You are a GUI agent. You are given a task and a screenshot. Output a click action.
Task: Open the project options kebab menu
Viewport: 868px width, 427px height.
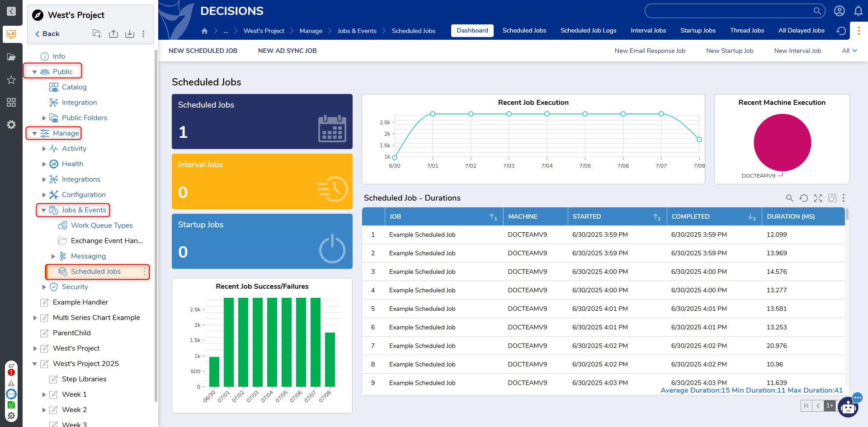(143, 34)
